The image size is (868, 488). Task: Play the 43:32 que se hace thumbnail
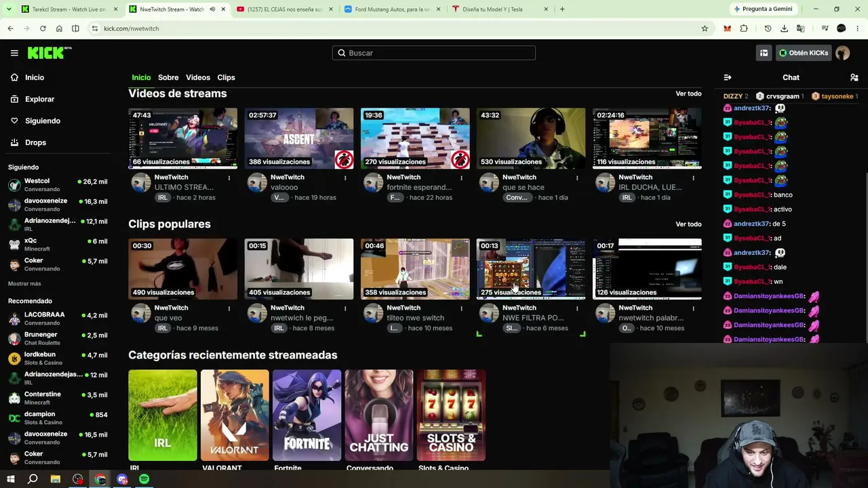coord(531,138)
